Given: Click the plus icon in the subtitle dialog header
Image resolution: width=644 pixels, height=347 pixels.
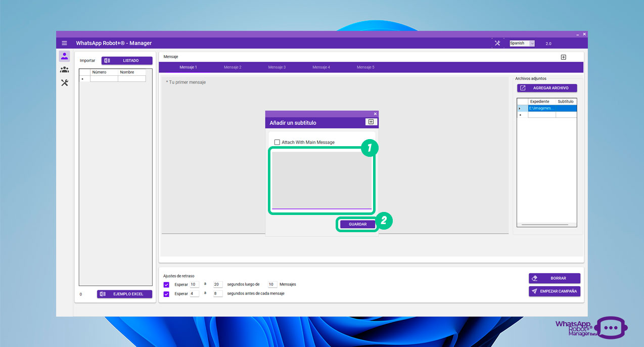Looking at the screenshot, I should pyautogui.click(x=371, y=122).
